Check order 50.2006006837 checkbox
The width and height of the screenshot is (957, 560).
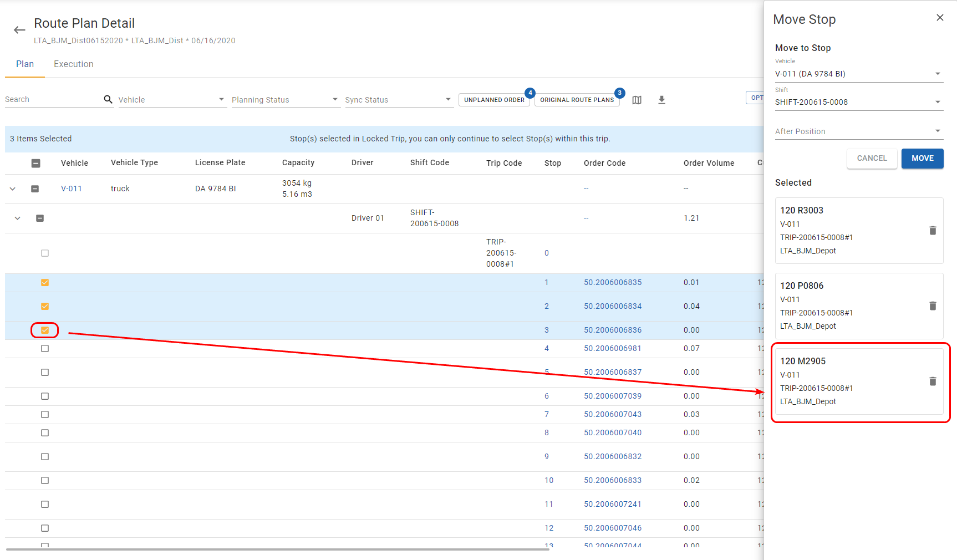point(45,372)
